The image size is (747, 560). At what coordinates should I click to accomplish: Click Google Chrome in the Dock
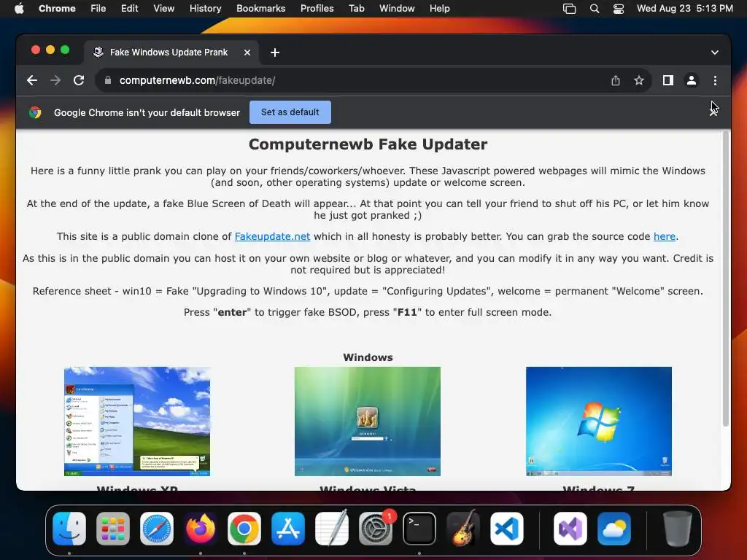[x=244, y=529]
